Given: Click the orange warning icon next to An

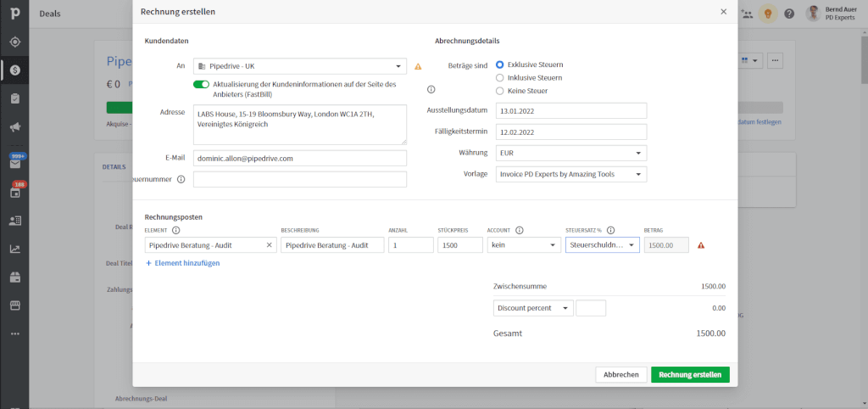Looking at the screenshot, I should 418,66.
